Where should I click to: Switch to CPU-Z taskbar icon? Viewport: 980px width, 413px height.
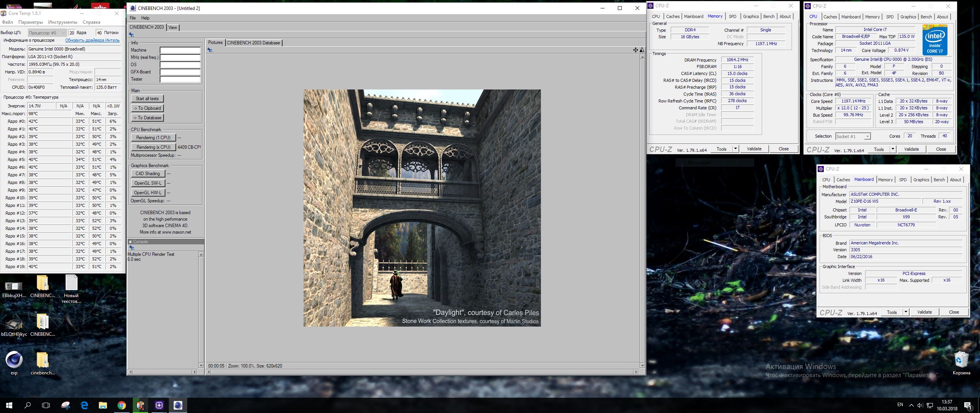(159, 405)
